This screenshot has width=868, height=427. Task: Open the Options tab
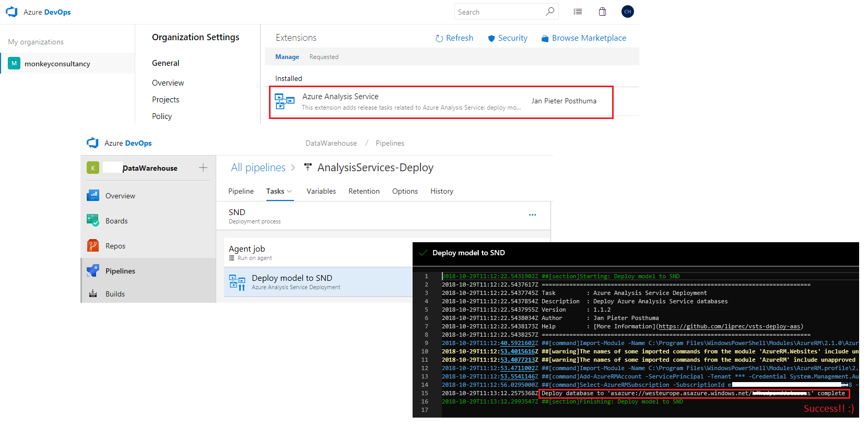click(405, 191)
